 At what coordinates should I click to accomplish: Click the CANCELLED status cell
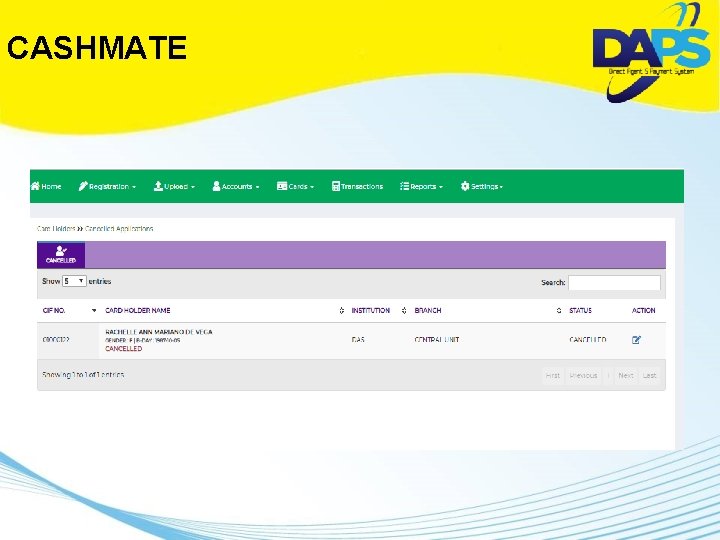tap(588, 340)
